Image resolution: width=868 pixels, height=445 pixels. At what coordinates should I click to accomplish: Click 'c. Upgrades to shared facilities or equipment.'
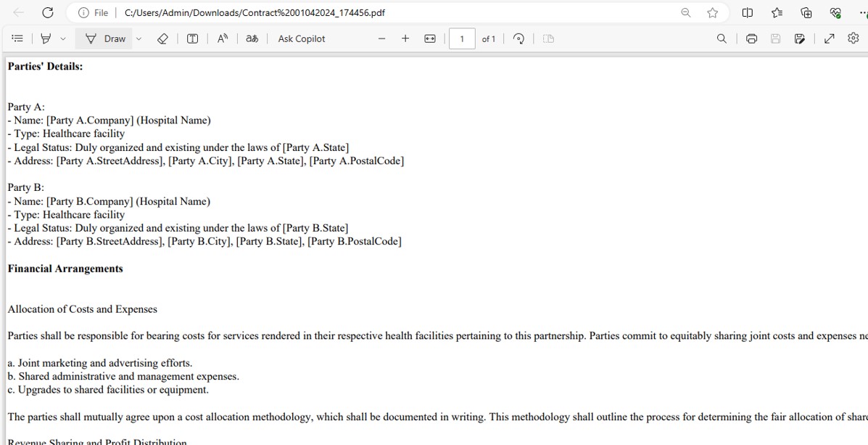coord(109,390)
